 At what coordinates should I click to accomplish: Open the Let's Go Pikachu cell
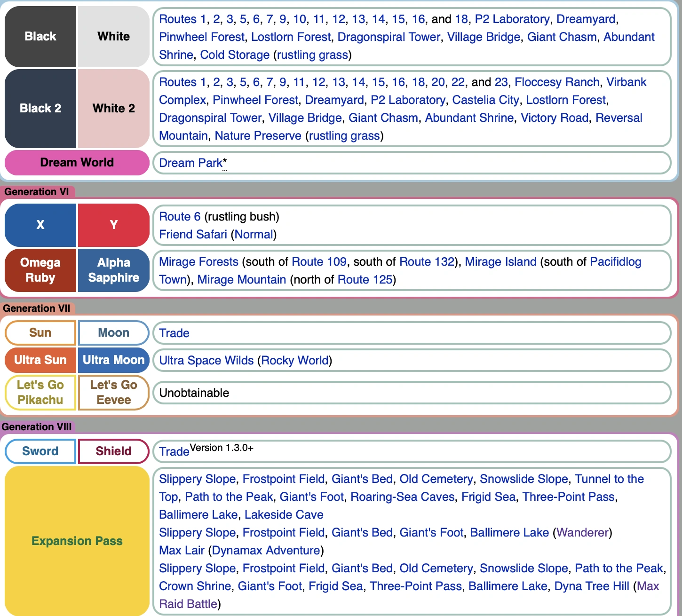coord(40,393)
